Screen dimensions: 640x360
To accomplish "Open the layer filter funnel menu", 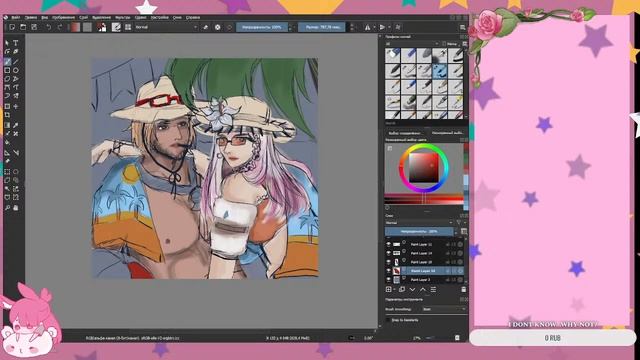I will [x=459, y=223].
